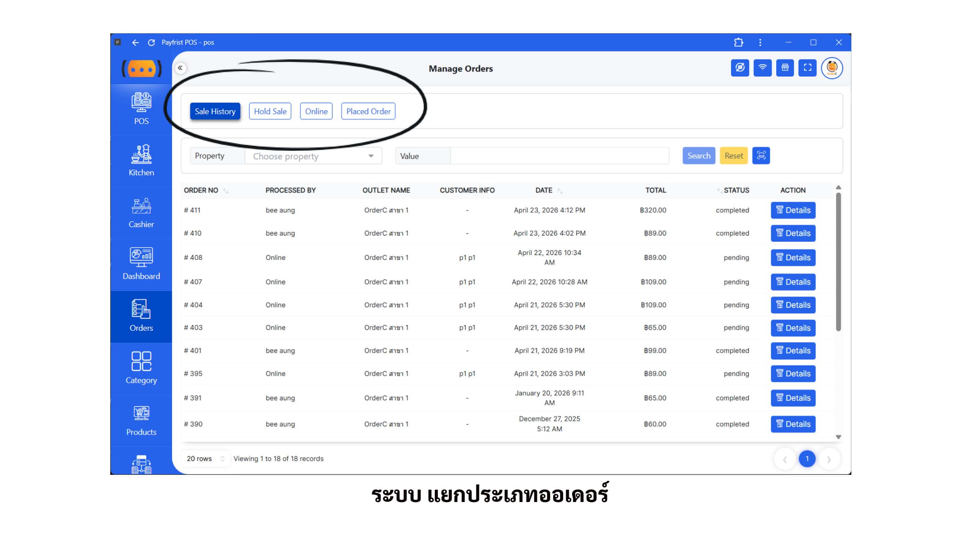Viewport: 980px width, 551px height.
Task: Click into the Value search field
Action: pos(559,156)
